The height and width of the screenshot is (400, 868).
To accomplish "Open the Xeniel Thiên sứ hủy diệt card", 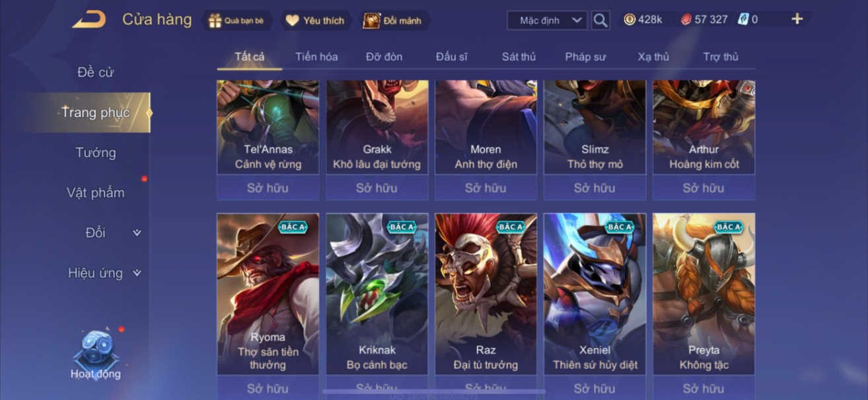I will coord(595,294).
